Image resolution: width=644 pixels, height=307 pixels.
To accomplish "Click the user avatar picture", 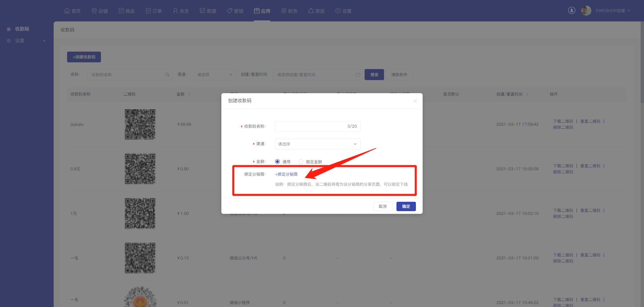I will [586, 11].
